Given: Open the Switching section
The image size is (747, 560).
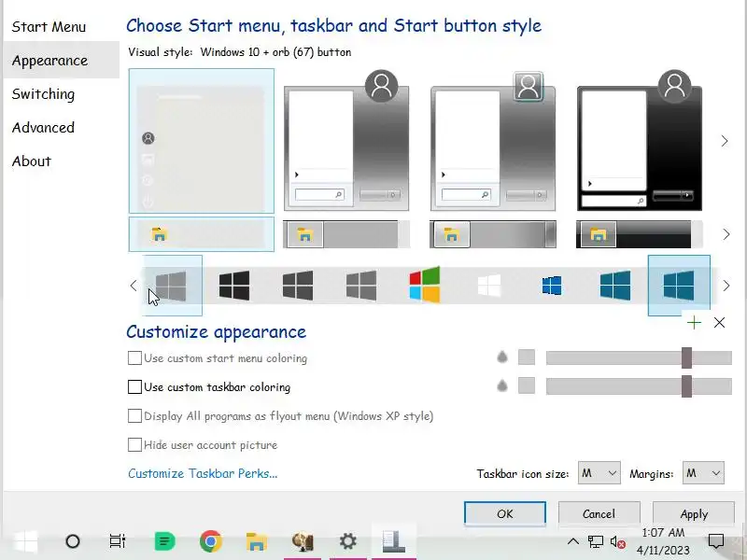Looking at the screenshot, I should (x=43, y=94).
